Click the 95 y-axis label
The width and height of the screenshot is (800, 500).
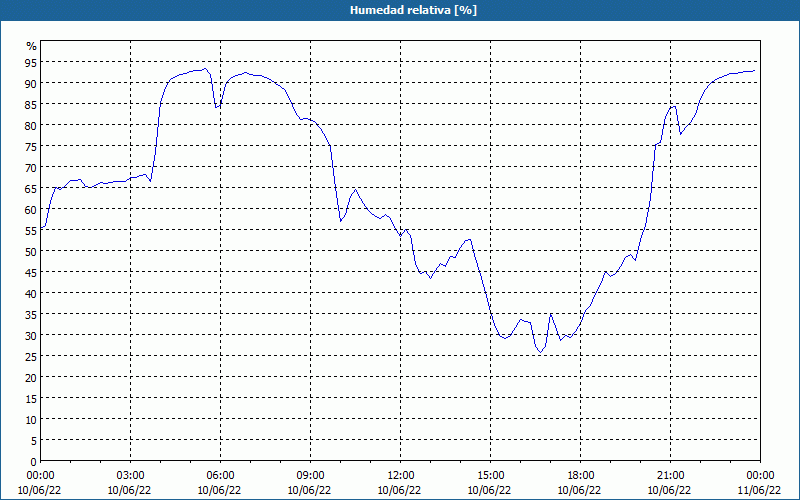point(31,62)
